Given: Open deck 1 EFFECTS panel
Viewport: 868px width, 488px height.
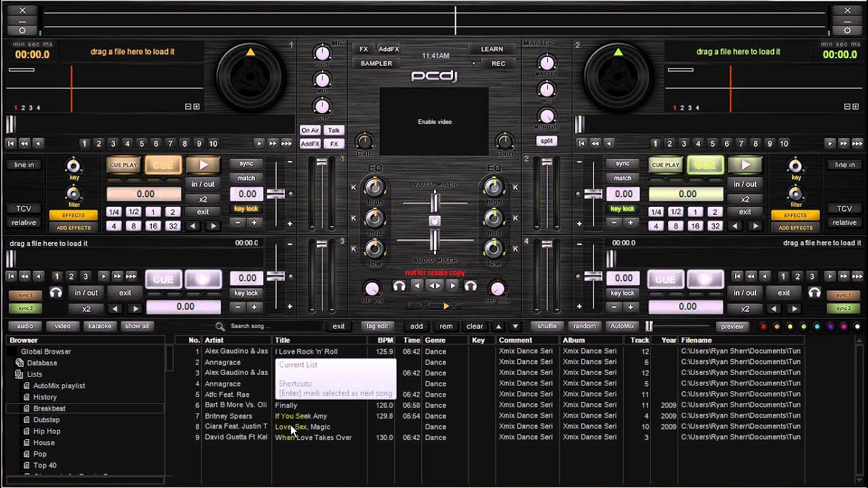Looking at the screenshot, I should [73, 215].
